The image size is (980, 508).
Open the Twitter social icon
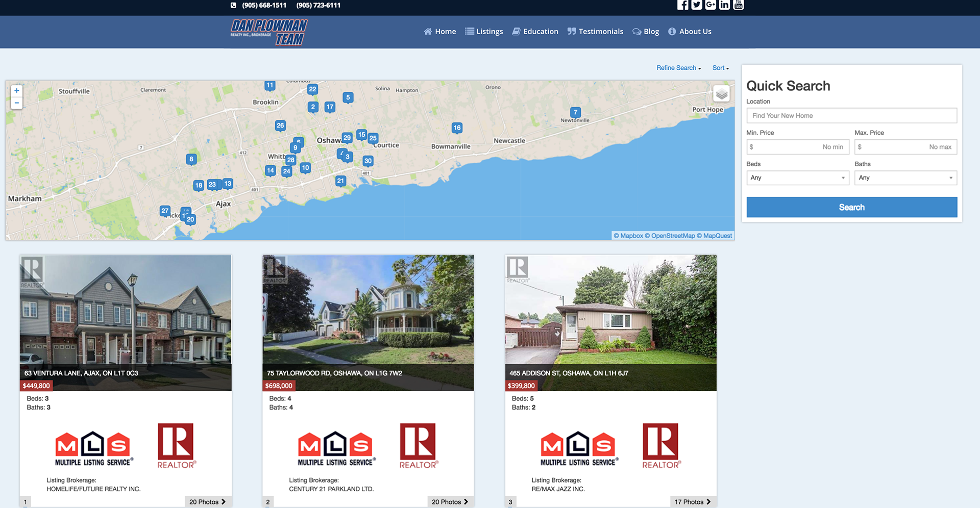(x=696, y=5)
